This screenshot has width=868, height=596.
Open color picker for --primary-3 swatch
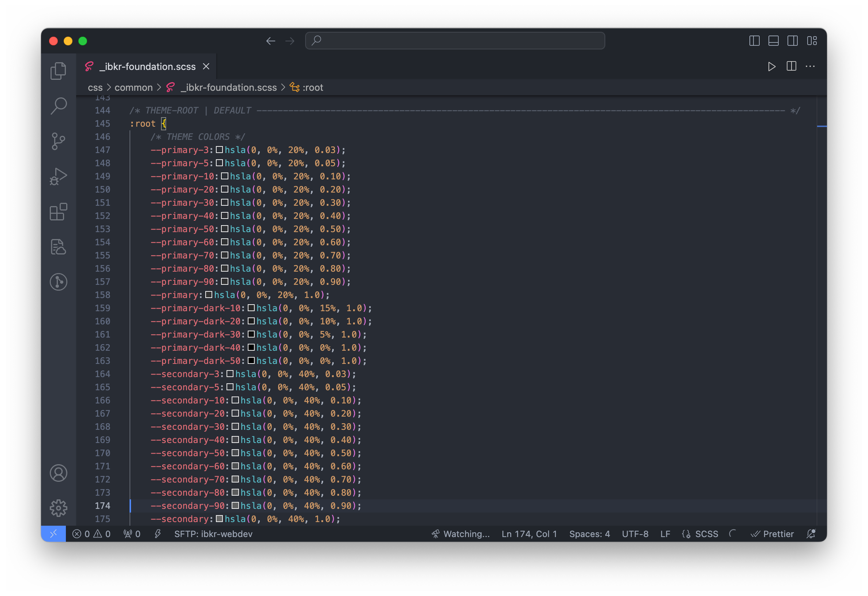pos(219,150)
